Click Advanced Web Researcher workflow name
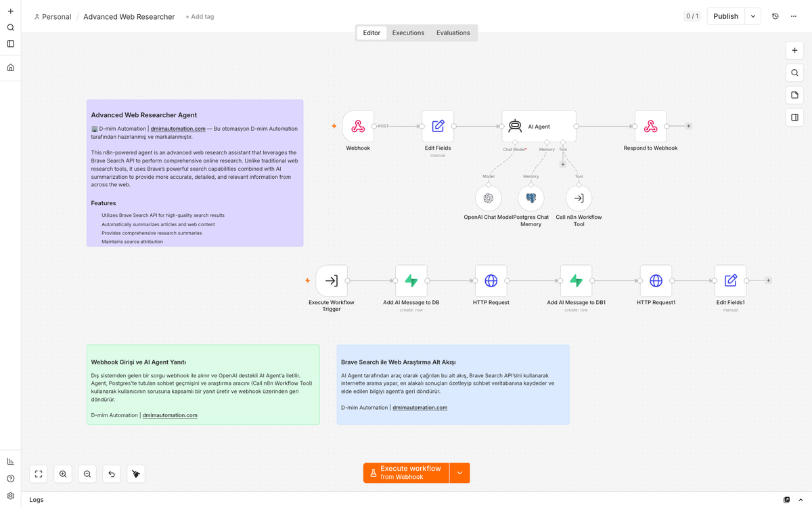 (x=129, y=17)
